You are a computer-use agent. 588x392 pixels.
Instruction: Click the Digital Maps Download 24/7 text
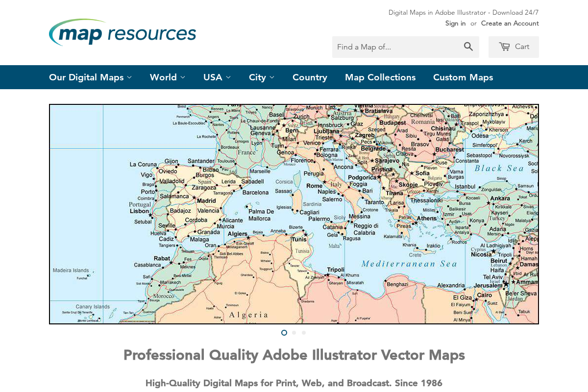click(x=464, y=12)
